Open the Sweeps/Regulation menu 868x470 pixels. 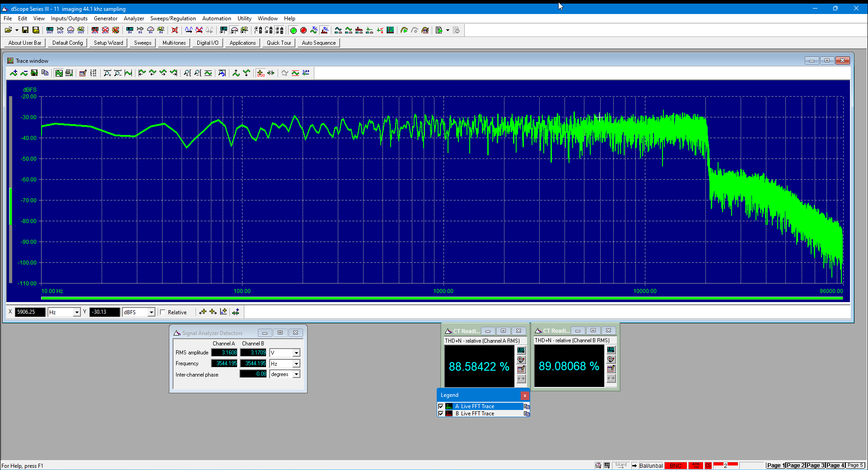coord(173,19)
